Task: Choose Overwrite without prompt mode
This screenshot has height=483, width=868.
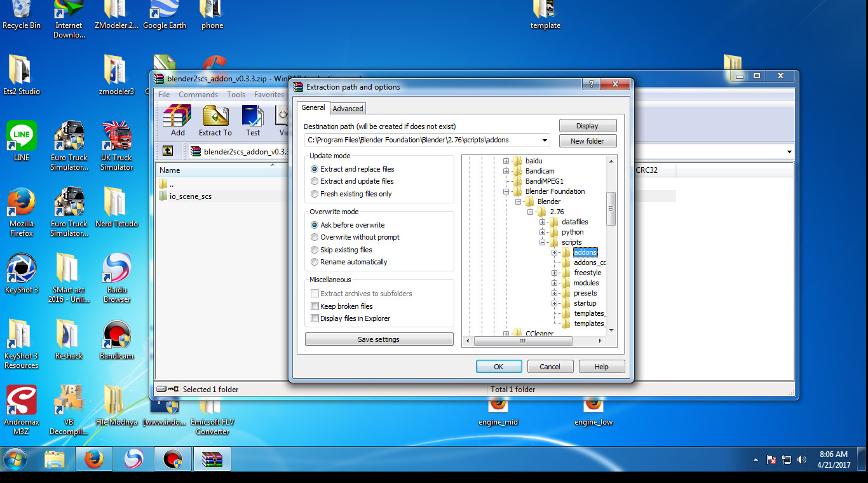Action: [x=355, y=237]
